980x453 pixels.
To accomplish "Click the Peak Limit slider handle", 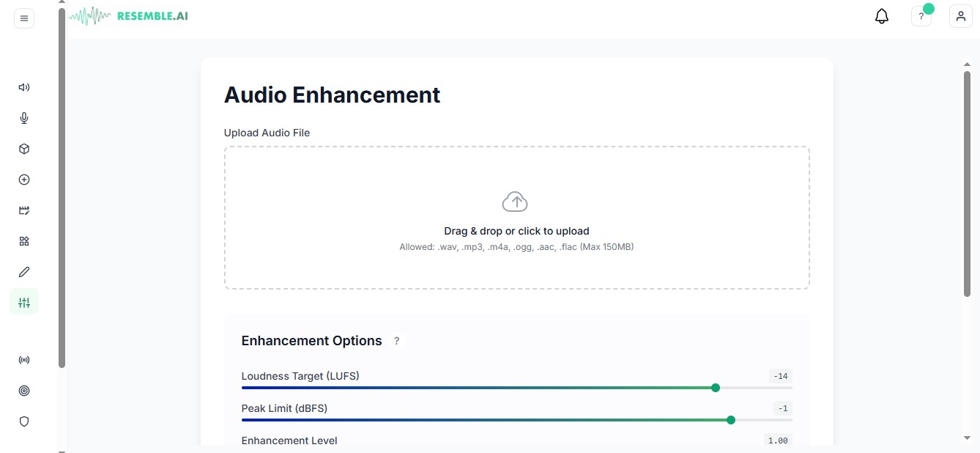I will click(x=731, y=420).
